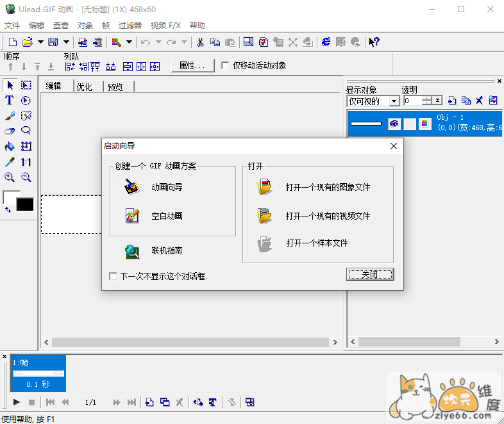Click Open existing image file icon
The width and height of the screenshot is (504, 424).
click(265, 187)
